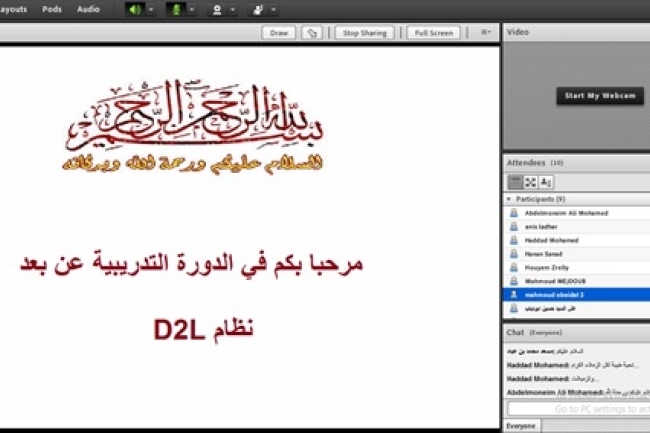Click the Full Screen button
Image resolution: width=650 pixels, height=433 pixels.
(x=434, y=33)
